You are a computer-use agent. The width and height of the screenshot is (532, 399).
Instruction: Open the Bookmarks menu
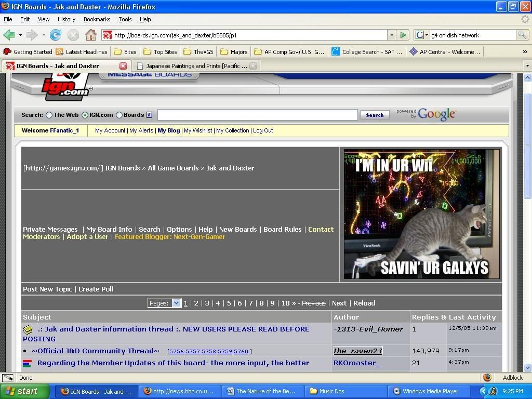pyautogui.click(x=97, y=19)
